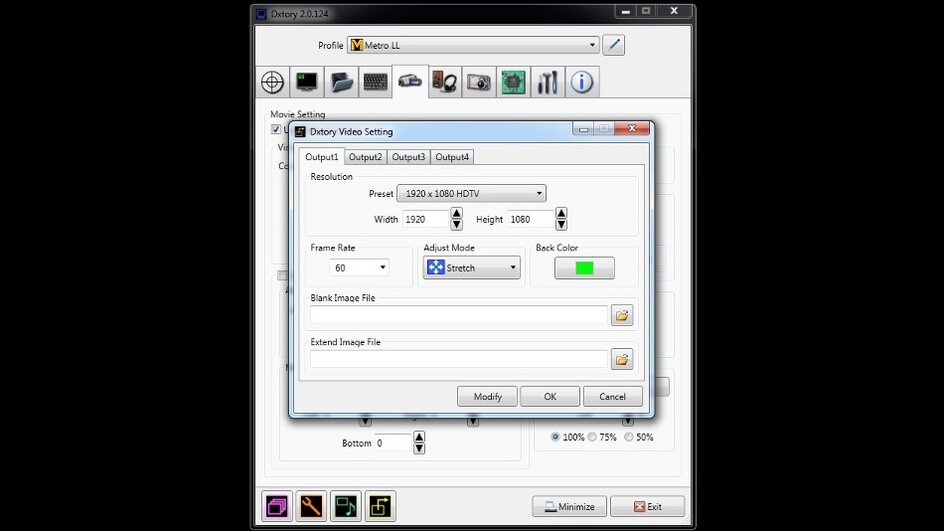944x531 pixels.
Task: Switch to the Output2 tab
Action: [365, 157]
